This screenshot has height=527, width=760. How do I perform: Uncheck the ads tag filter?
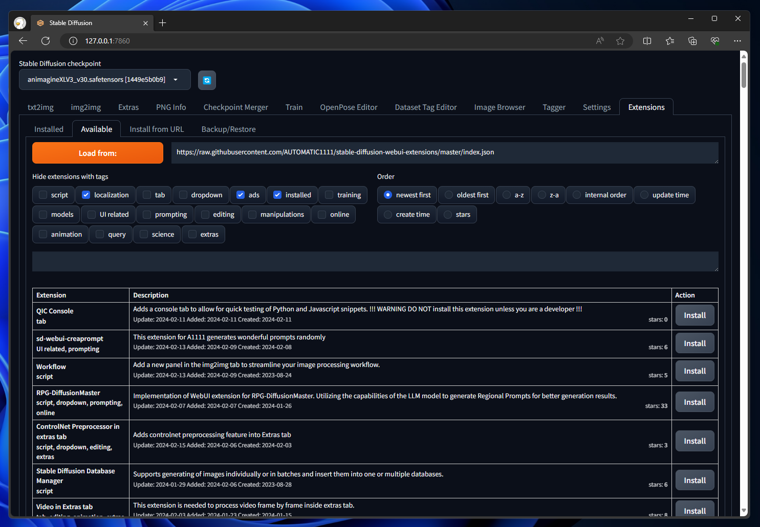240,195
